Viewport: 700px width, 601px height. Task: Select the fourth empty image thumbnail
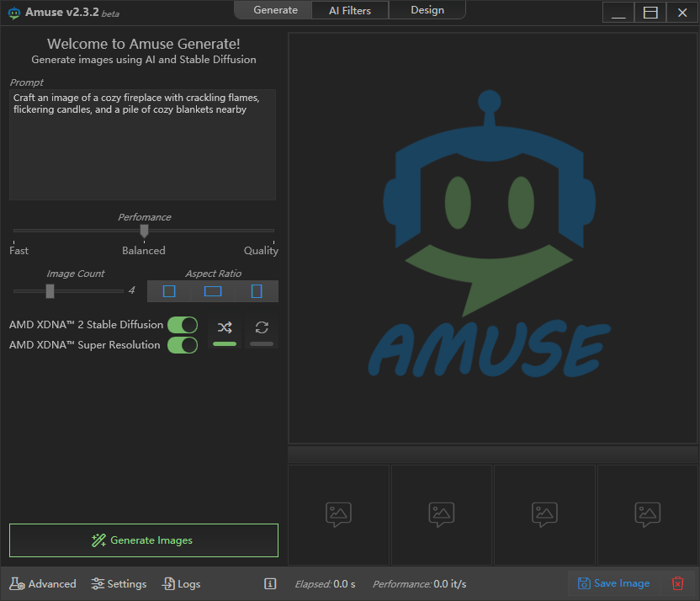(x=648, y=515)
